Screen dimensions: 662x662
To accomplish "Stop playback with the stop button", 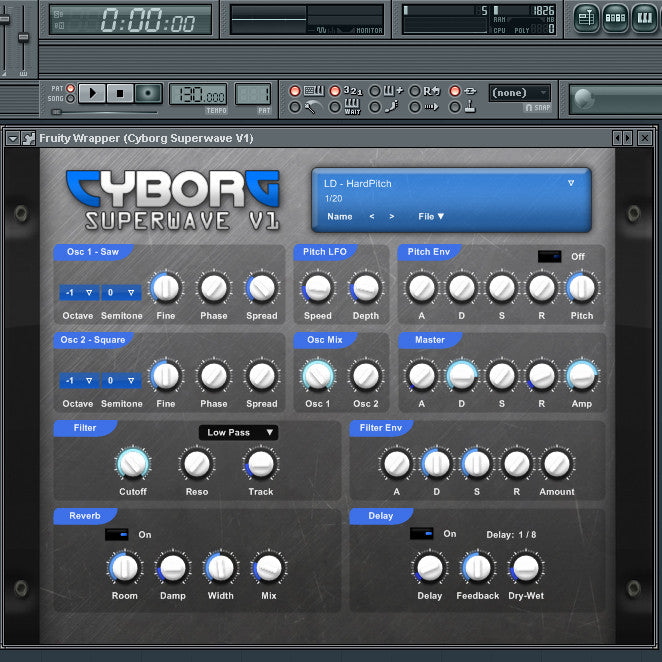I will [x=120, y=93].
